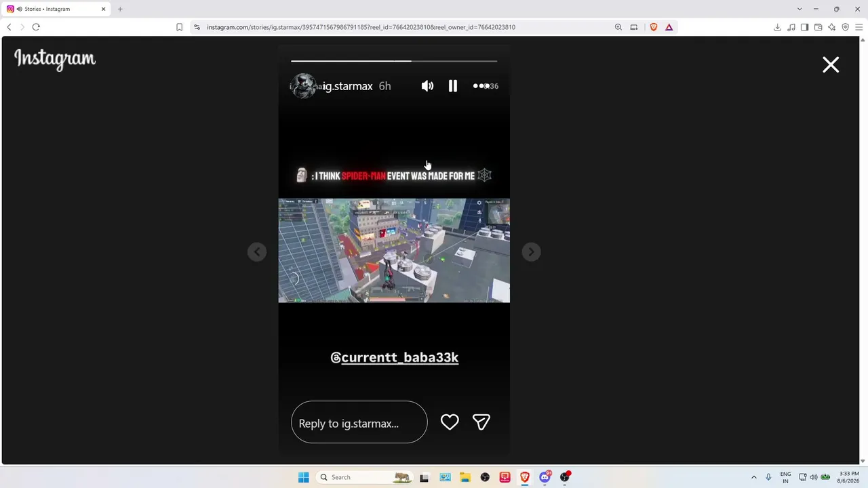Open the Brave Wallet
This screenshot has height=488, width=868.
tap(818, 27)
